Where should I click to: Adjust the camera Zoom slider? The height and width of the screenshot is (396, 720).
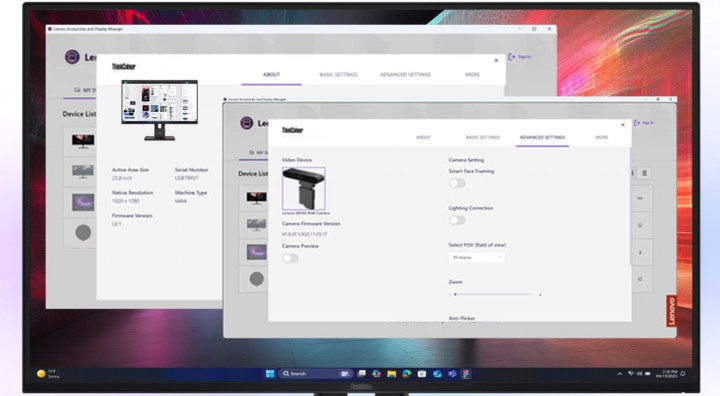tap(493, 294)
